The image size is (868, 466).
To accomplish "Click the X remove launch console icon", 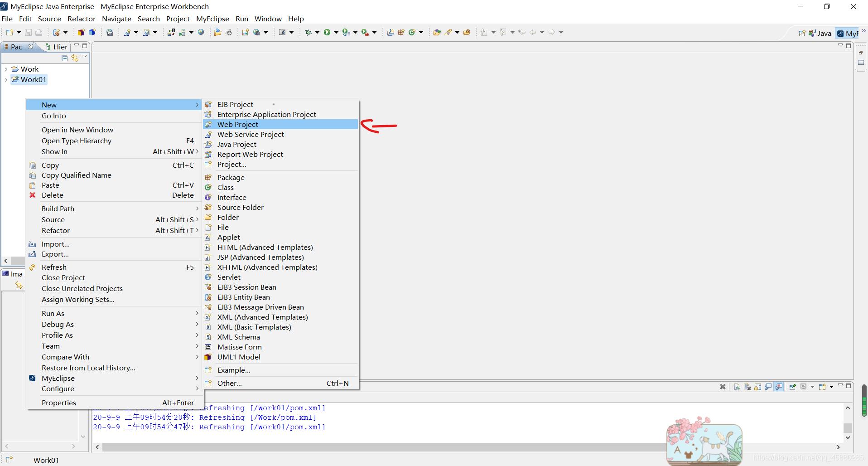I will [723, 387].
